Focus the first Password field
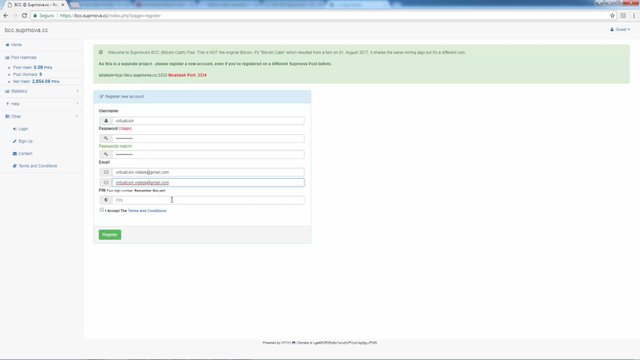The image size is (640, 360). click(x=208, y=138)
